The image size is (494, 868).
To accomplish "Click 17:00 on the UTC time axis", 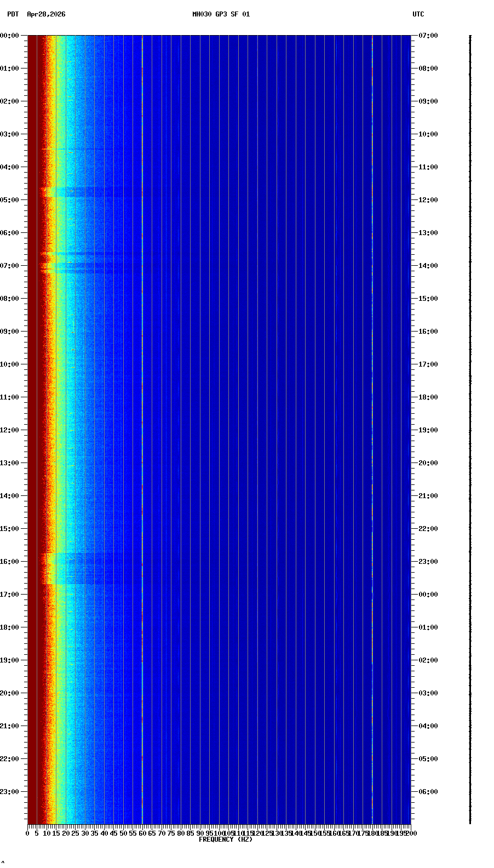I will coord(428,364).
